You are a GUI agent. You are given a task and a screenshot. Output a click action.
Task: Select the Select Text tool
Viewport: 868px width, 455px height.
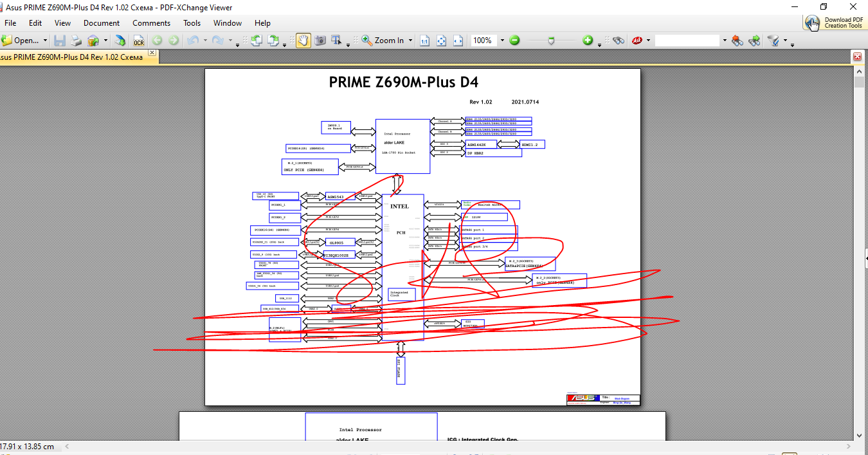click(336, 41)
